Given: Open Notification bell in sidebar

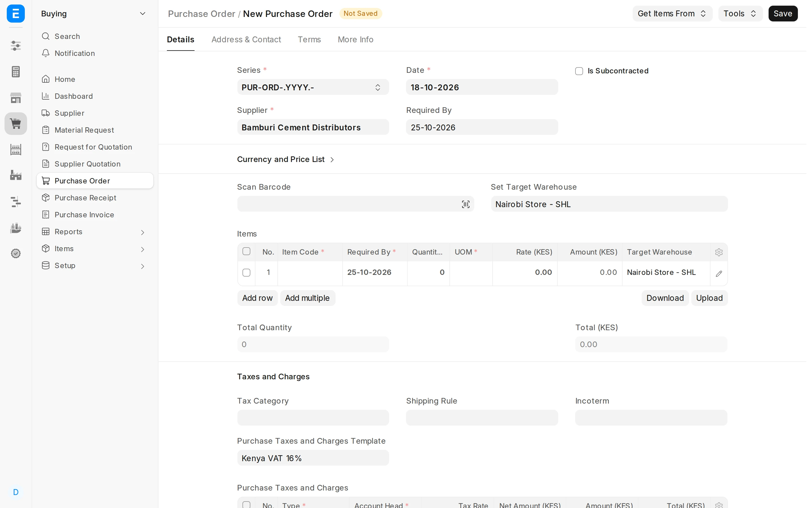Looking at the screenshot, I should click(95, 53).
